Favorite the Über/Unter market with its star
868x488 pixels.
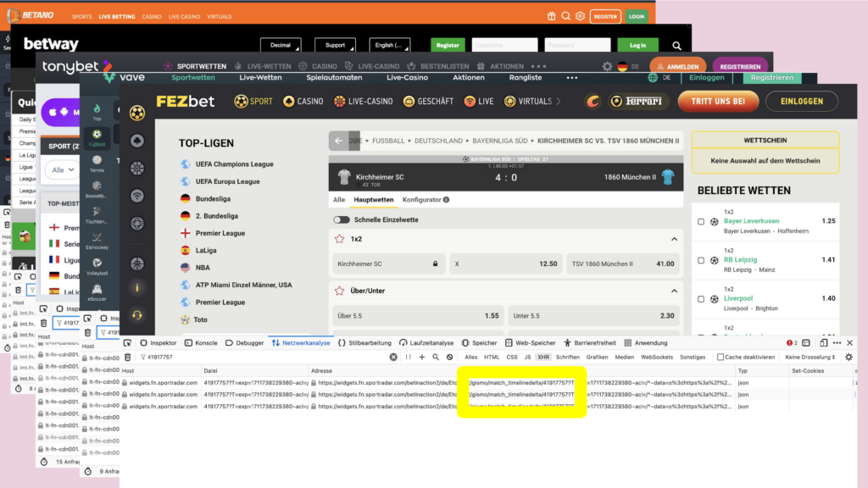point(339,291)
